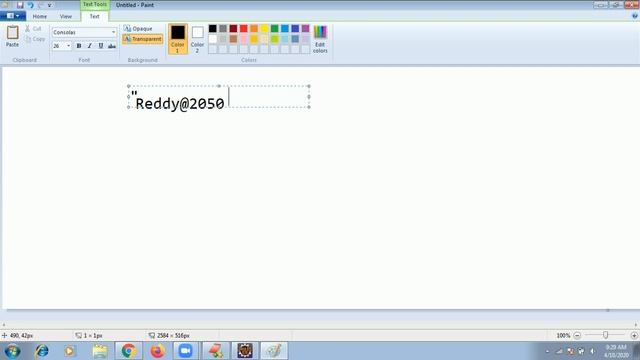Click the zoom out minus button

577,336
